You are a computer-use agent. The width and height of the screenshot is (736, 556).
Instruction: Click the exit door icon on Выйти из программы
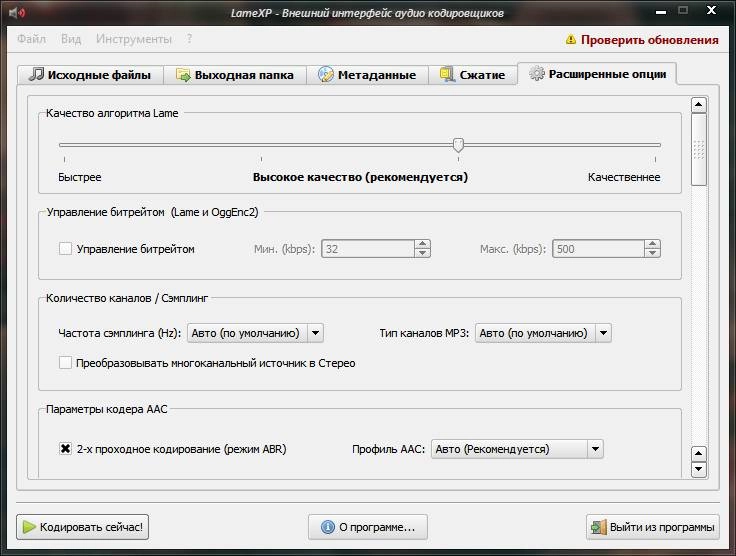(599, 527)
